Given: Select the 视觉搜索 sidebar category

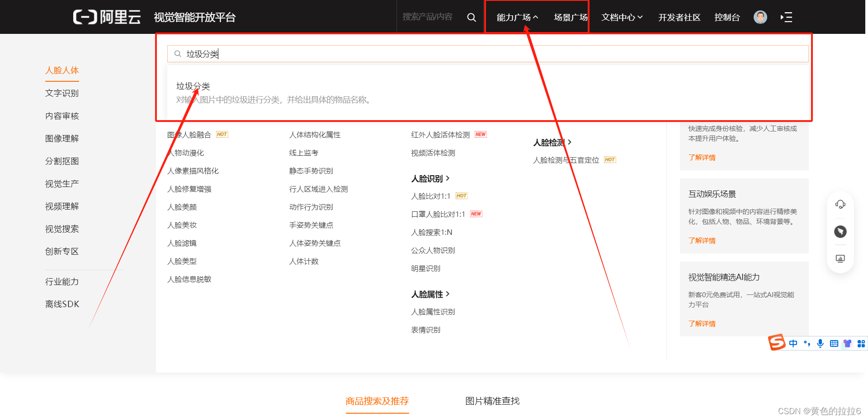Looking at the screenshot, I should pyautogui.click(x=62, y=229).
